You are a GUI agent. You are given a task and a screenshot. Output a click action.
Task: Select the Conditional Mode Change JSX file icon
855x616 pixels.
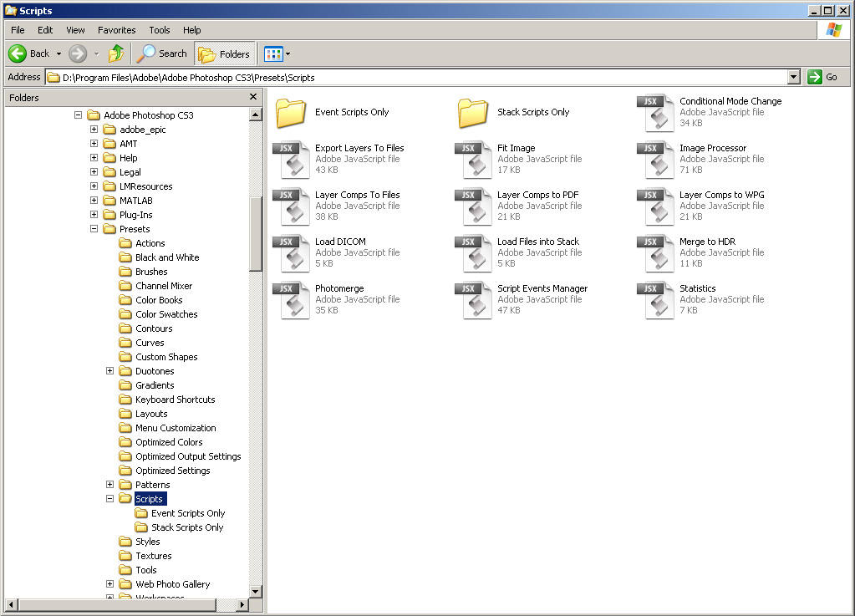656,113
